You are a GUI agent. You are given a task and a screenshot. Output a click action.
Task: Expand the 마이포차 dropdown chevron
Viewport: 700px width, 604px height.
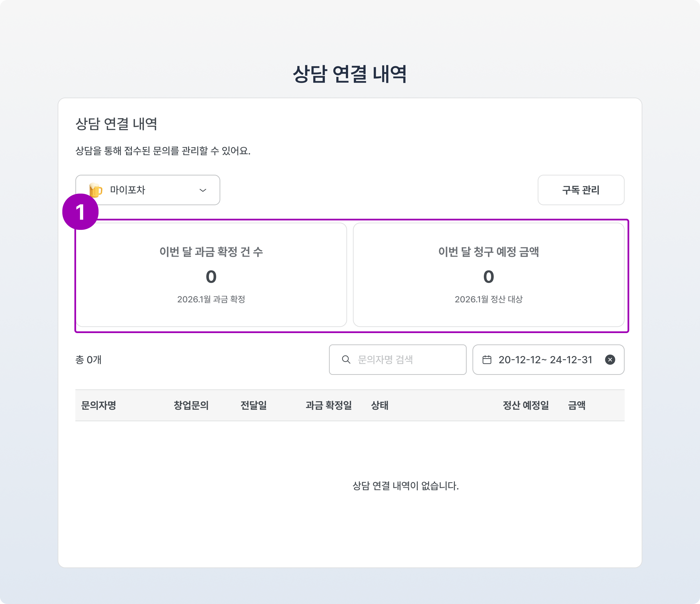[x=203, y=190]
